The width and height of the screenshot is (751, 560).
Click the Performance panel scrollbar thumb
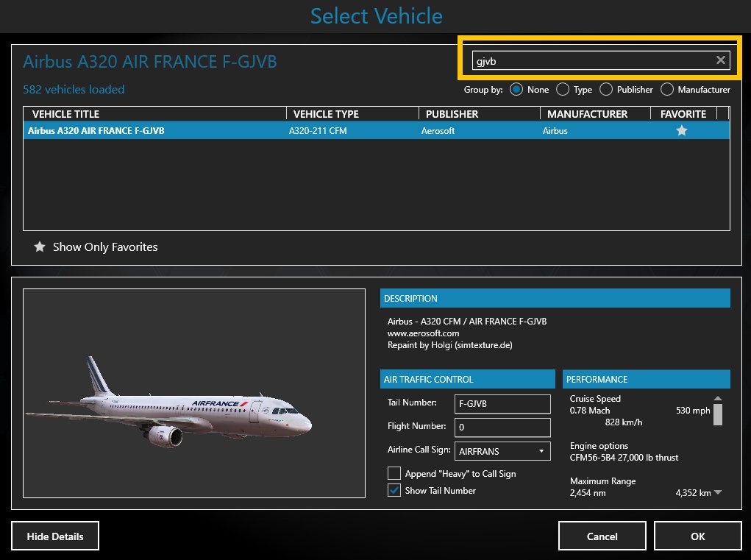point(717,414)
